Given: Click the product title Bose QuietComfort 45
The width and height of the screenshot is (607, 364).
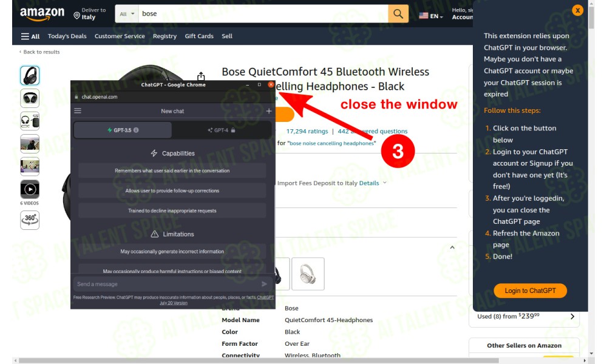Looking at the screenshot, I should 325,79.
